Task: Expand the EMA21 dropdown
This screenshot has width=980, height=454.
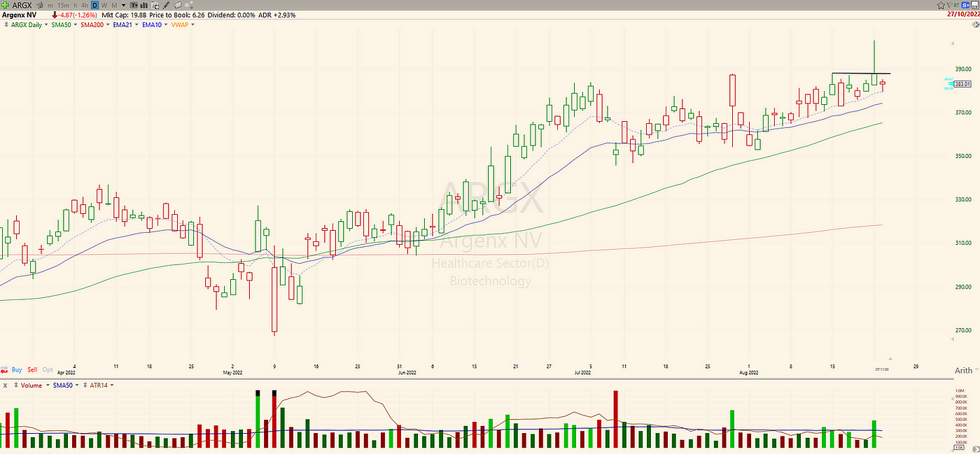Action: (x=136, y=24)
